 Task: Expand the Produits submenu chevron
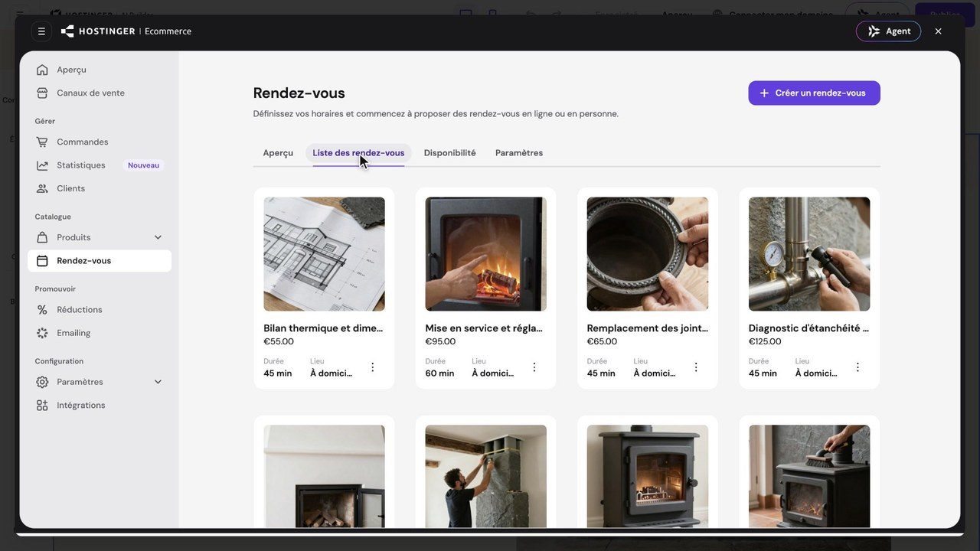[158, 237]
